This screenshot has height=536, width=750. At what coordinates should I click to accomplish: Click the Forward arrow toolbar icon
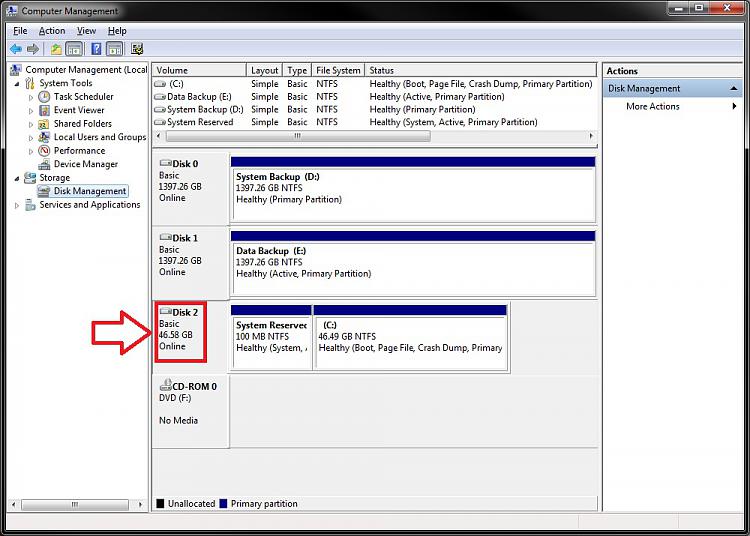pos(33,49)
